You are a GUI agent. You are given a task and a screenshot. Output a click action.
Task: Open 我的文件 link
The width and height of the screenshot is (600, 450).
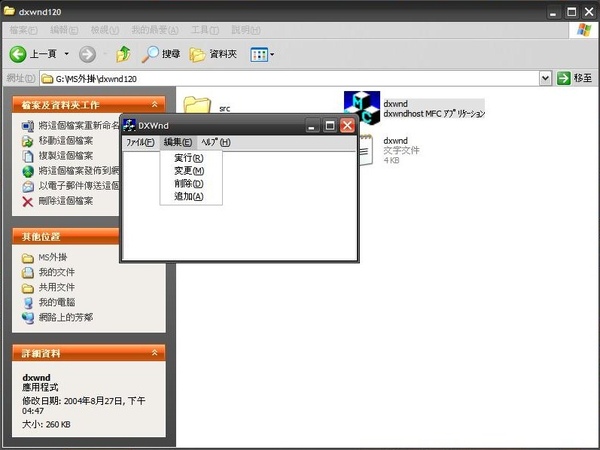(x=57, y=272)
